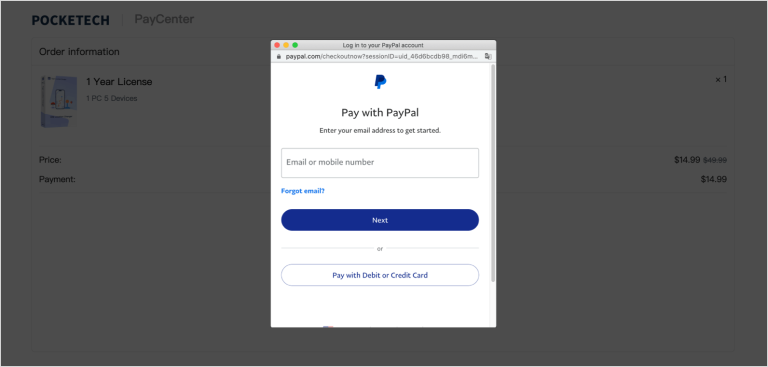Focus the Email or mobile number field
The width and height of the screenshot is (768, 367).
pyautogui.click(x=380, y=163)
